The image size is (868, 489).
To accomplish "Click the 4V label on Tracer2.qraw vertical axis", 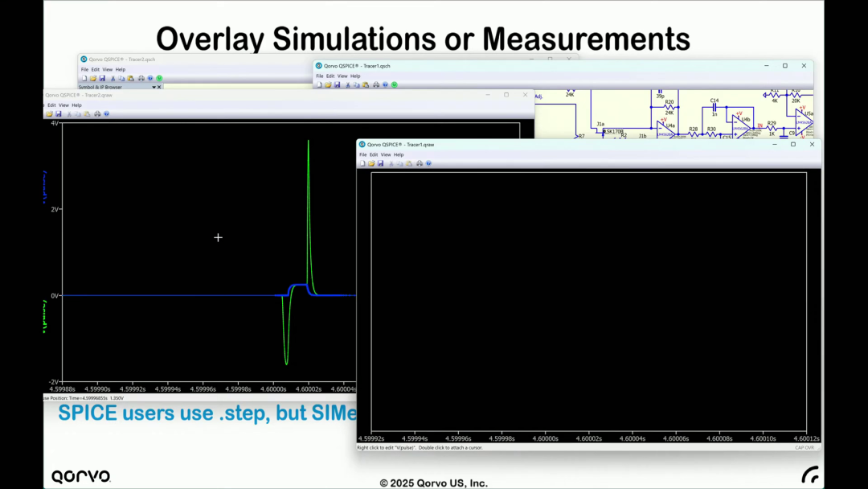I will [55, 123].
